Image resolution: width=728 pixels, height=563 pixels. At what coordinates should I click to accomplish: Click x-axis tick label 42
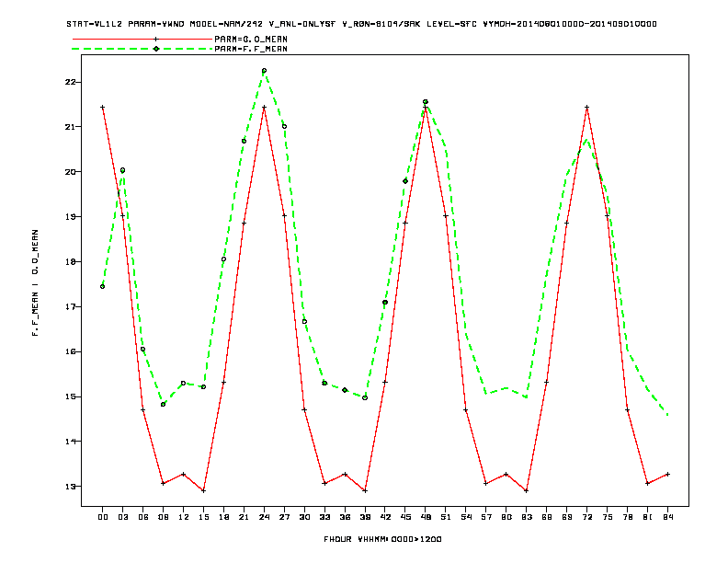(x=385, y=517)
